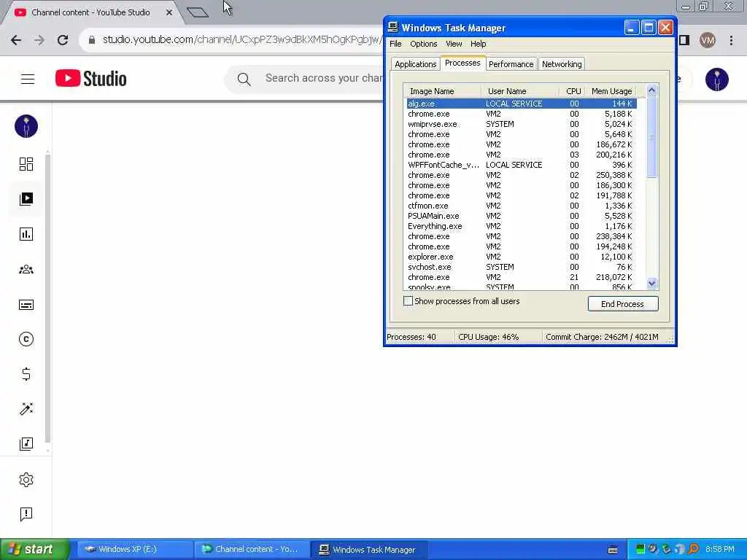Open the View menu in Task Manager
The image size is (747, 560).
[454, 44]
